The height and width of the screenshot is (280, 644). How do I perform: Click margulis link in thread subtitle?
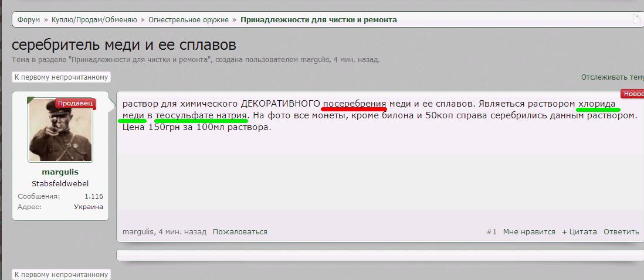315,60
